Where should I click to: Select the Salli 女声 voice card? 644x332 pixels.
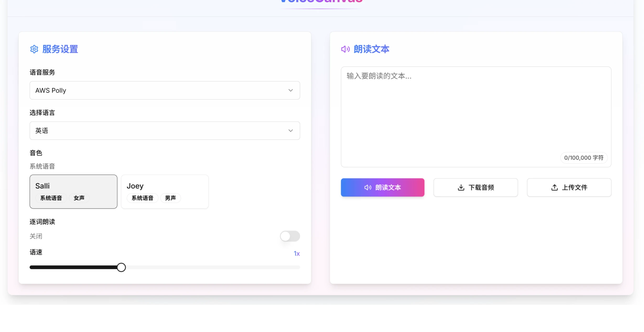tap(73, 192)
